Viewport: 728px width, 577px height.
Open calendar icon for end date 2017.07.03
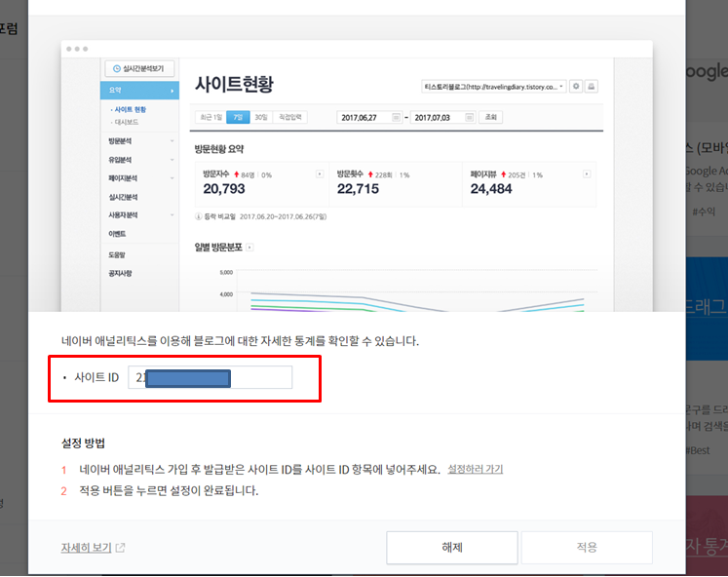469,117
